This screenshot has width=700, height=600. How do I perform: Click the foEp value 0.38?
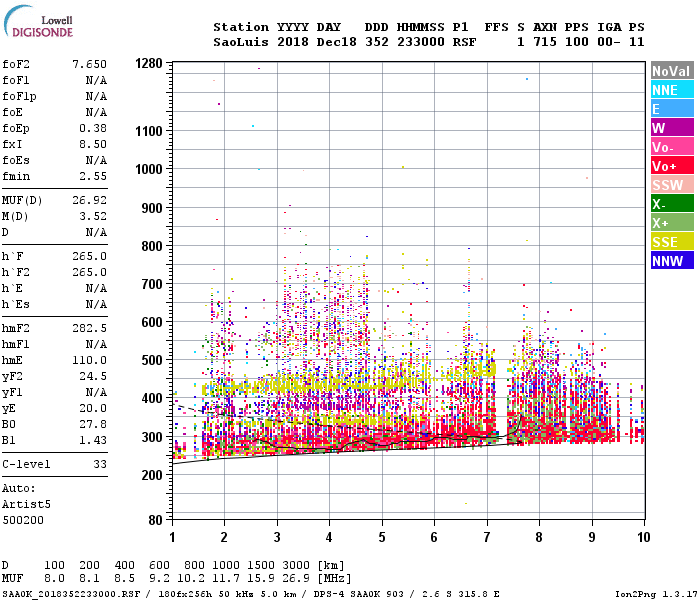click(93, 128)
